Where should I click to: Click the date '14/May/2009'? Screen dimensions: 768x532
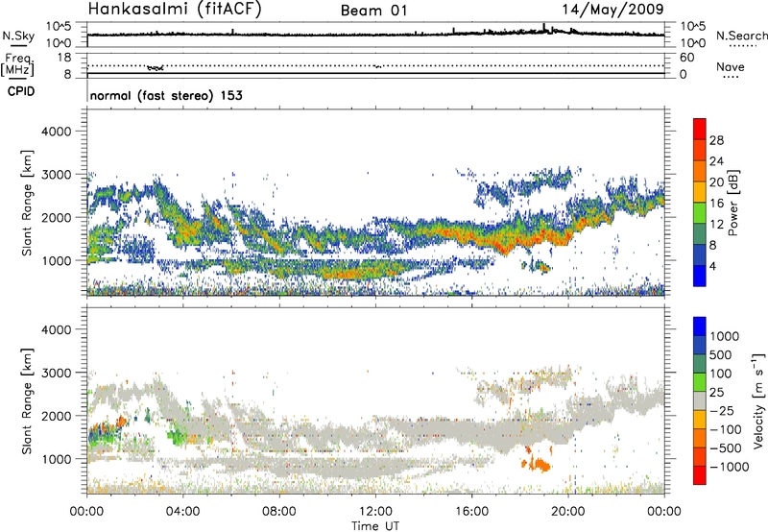[612, 10]
